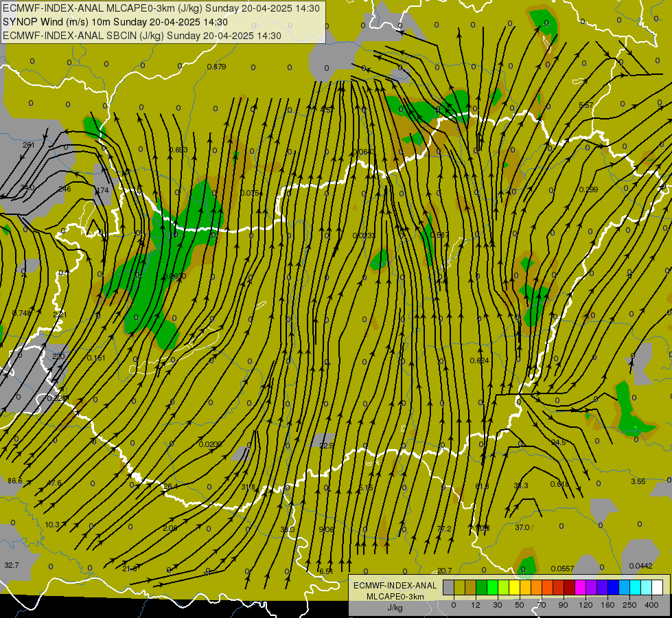This screenshot has height=618, width=672.
Task: Click the map value 0.748
Action: pyautogui.click(x=21, y=313)
